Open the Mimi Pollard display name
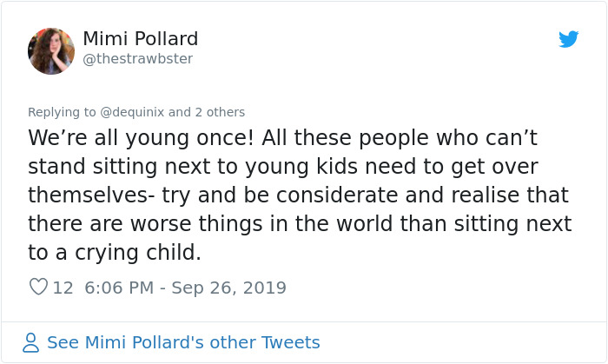The image size is (608, 364). tap(140, 39)
